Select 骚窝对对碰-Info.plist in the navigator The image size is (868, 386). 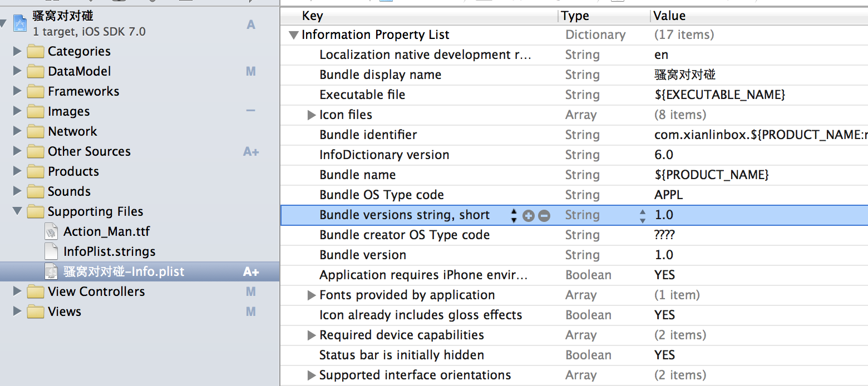click(139, 272)
